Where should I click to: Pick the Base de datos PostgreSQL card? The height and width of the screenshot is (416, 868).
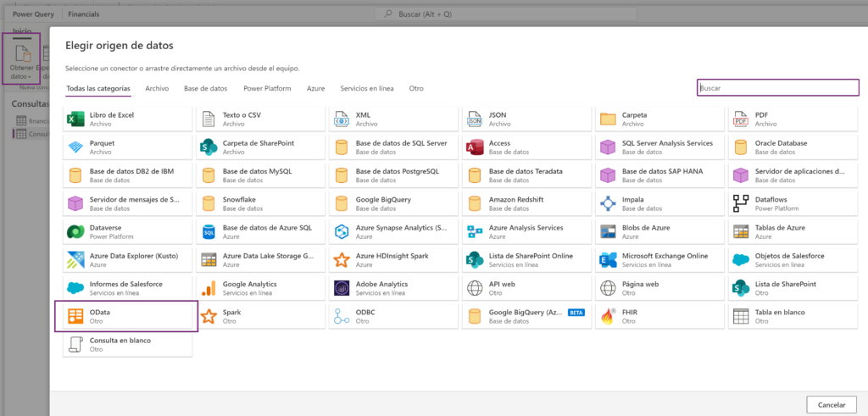(x=393, y=175)
